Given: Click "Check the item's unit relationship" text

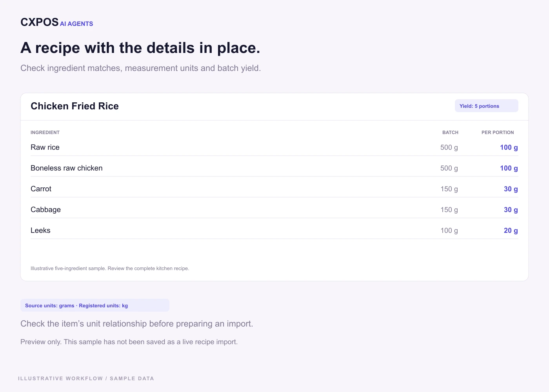Looking at the screenshot, I should click(x=137, y=324).
